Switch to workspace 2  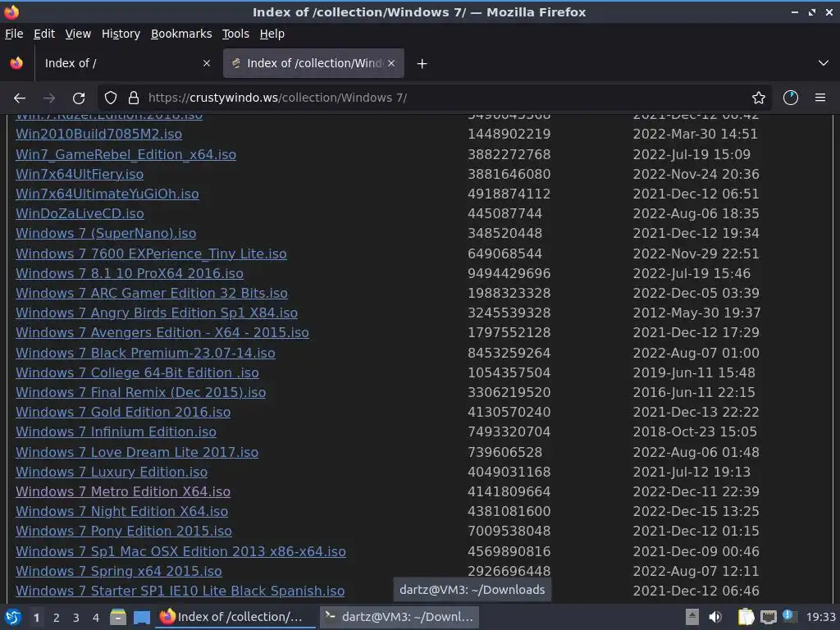pyautogui.click(x=57, y=618)
